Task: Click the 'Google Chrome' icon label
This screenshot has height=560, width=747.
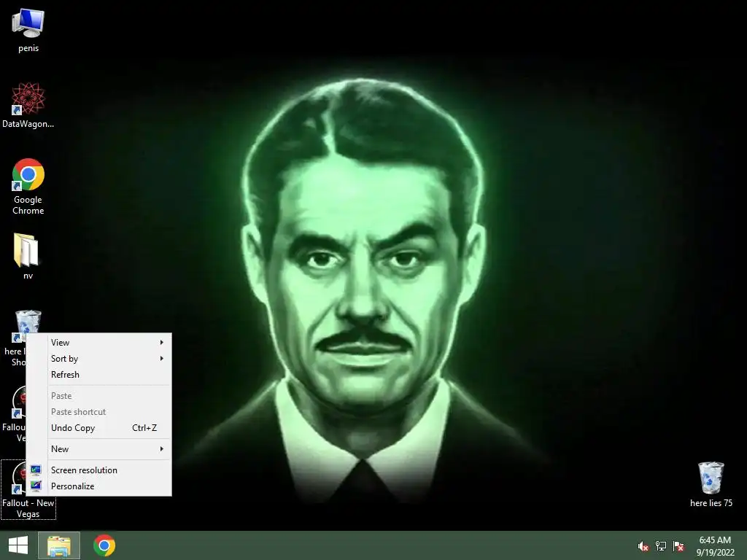Action: click(28, 205)
